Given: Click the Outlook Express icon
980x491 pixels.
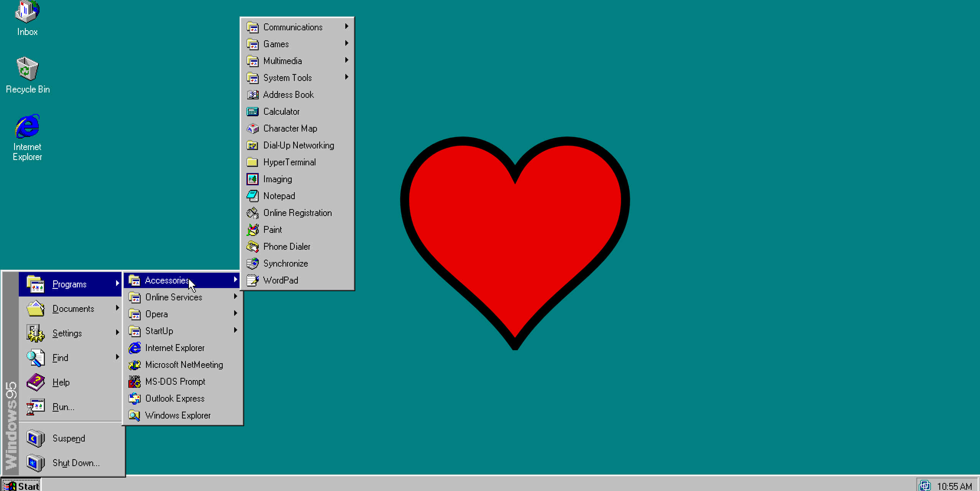Looking at the screenshot, I should 135,399.
